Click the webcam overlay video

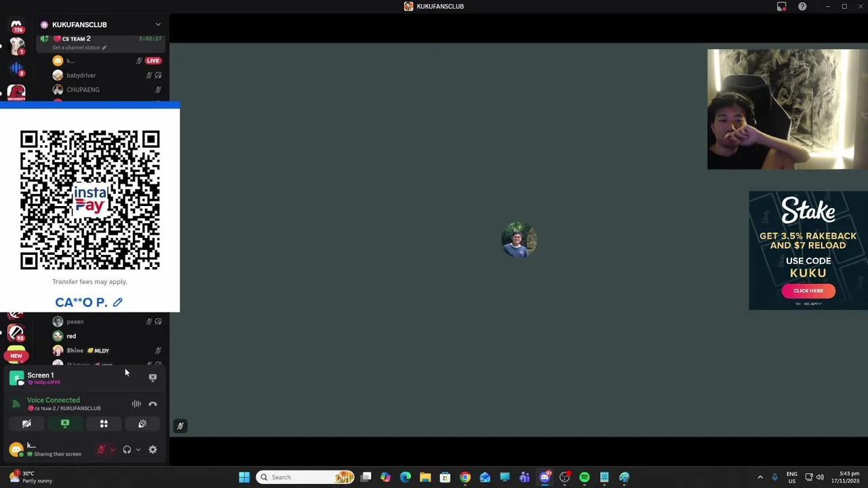click(x=787, y=109)
